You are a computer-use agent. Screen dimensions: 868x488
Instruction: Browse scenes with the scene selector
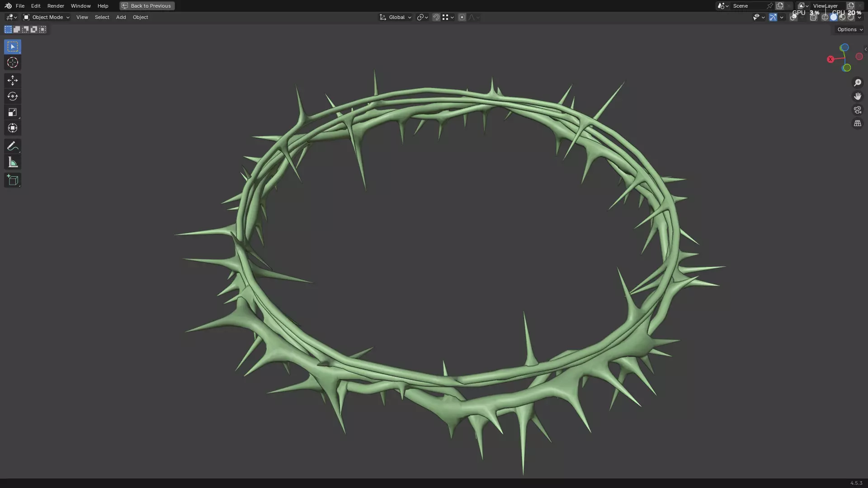(x=723, y=6)
